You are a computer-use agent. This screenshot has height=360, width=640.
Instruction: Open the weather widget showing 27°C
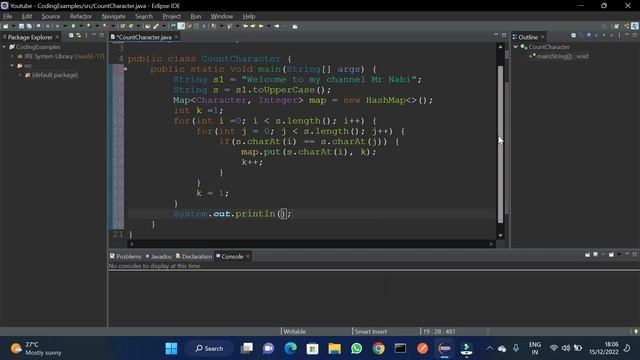(36, 348)
